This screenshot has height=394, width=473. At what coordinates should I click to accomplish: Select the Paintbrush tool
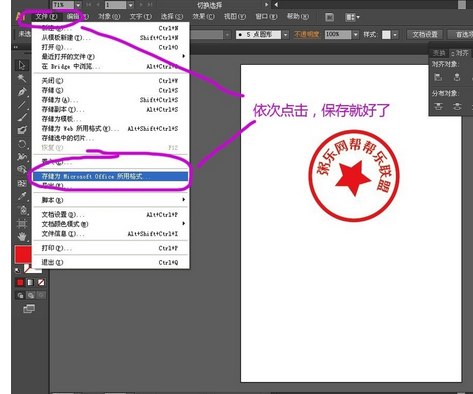pos(22,117)
